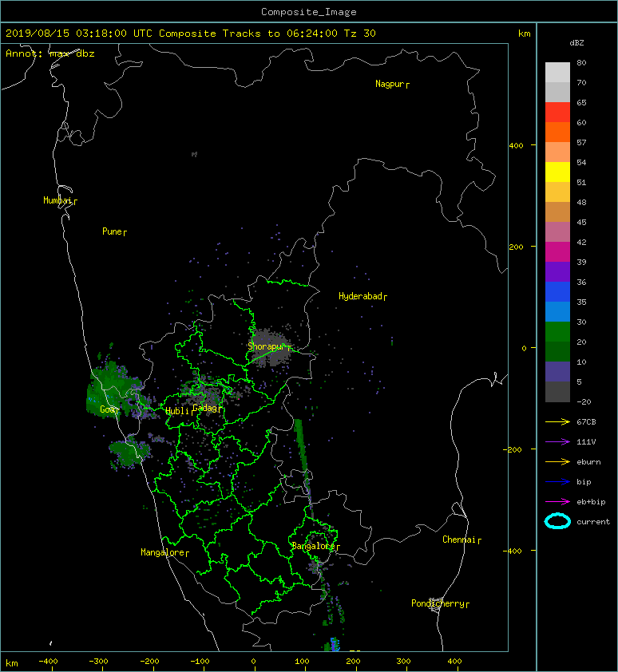Click the 0 tick on bottom axis
The width and height of the screenshot is (618, 672).
(x=253, y=662)
